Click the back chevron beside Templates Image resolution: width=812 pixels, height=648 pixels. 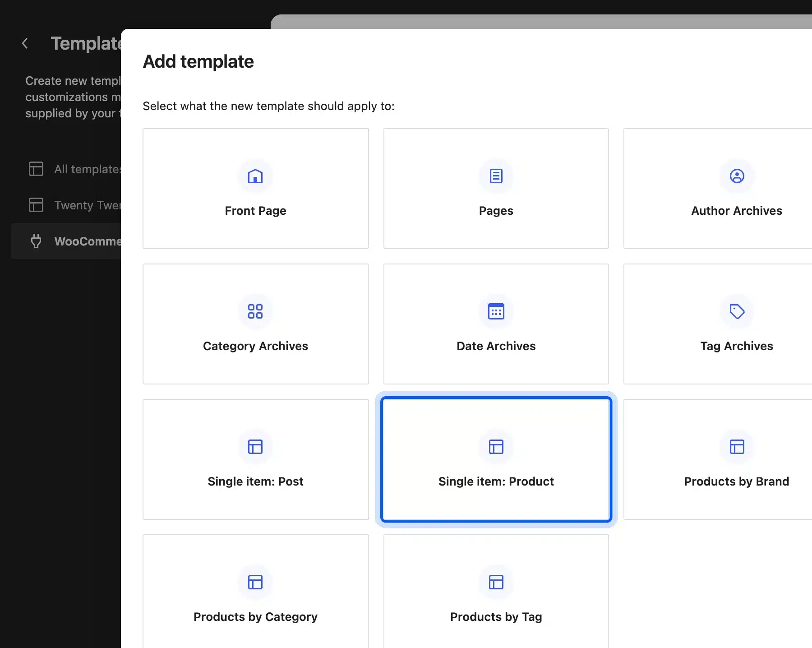[x=25, y=43]
